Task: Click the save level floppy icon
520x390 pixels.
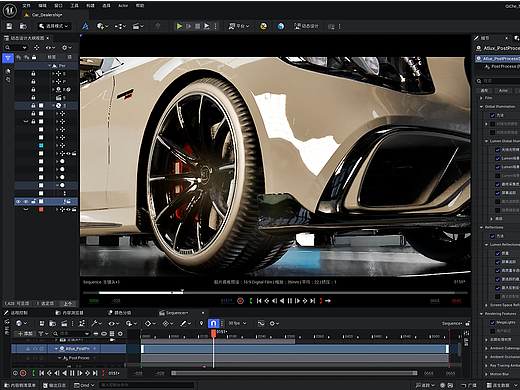Action: [x=9, y=26]
